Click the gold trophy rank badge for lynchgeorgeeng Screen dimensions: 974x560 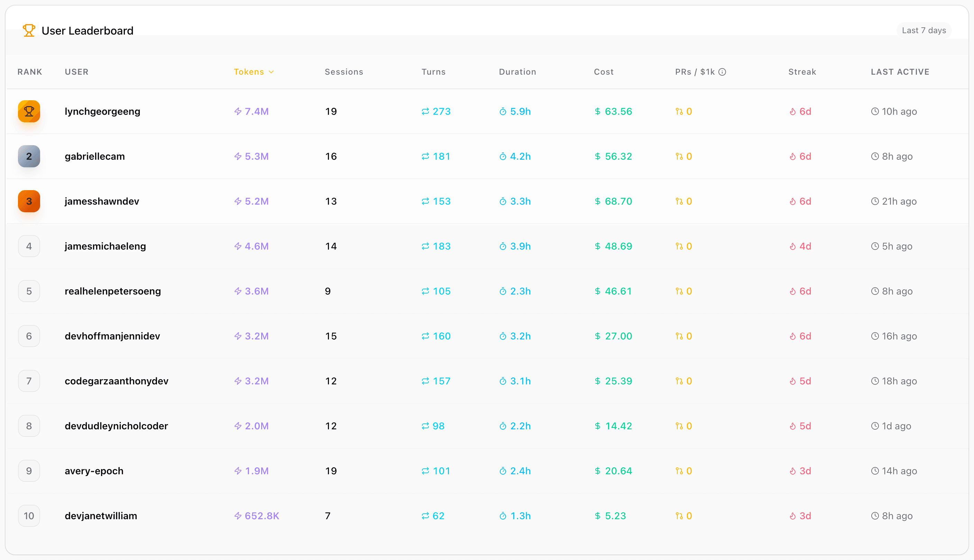click(29, 112)
